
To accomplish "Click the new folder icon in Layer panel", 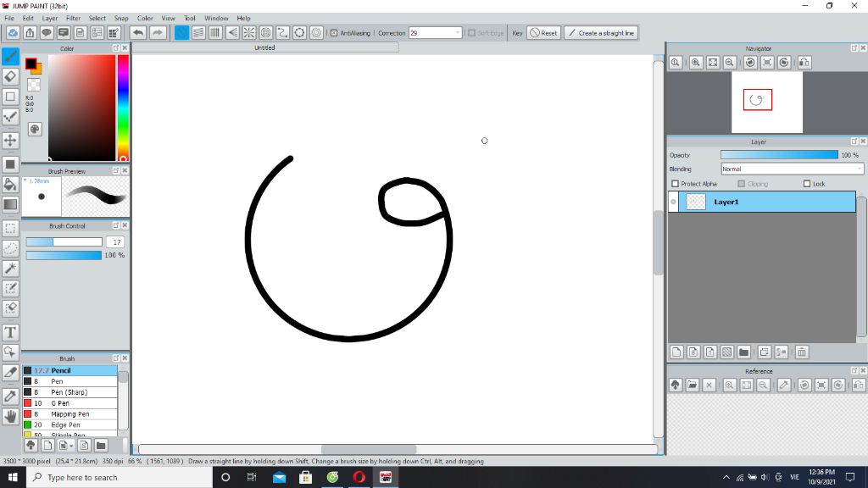I will (x=744, y=352).
